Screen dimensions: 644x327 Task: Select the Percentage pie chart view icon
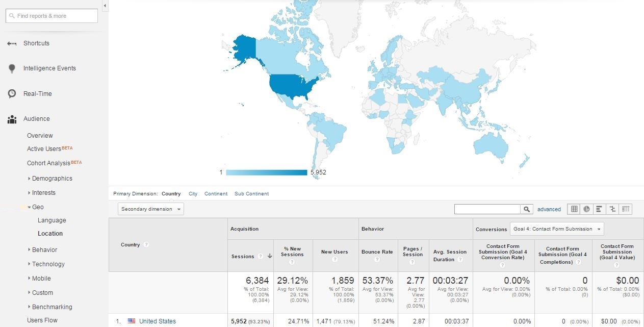click(586, 209)
